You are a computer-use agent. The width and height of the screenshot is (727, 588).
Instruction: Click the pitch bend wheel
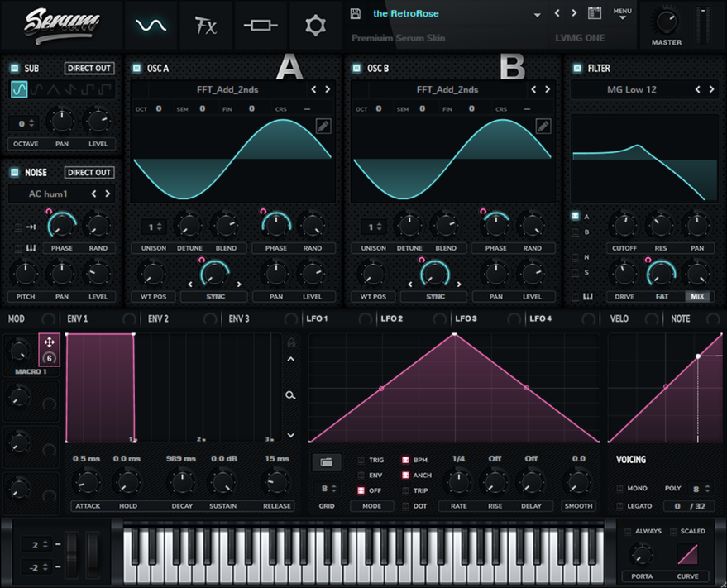tap(71, 554)
